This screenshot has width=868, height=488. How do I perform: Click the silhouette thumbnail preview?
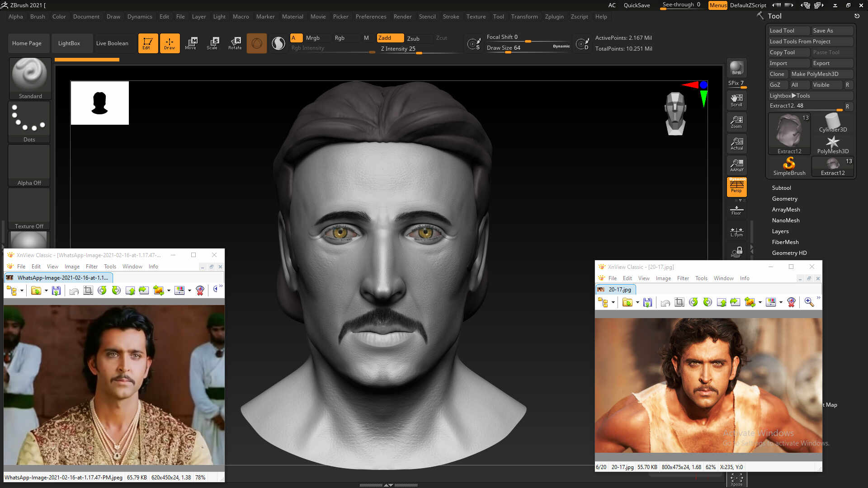(100, 103)
